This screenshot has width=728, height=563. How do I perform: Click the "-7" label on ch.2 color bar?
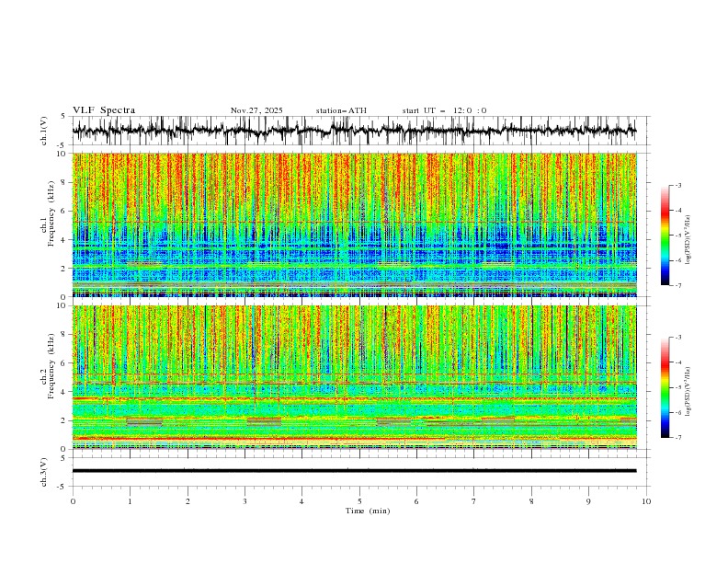[677, 438]
